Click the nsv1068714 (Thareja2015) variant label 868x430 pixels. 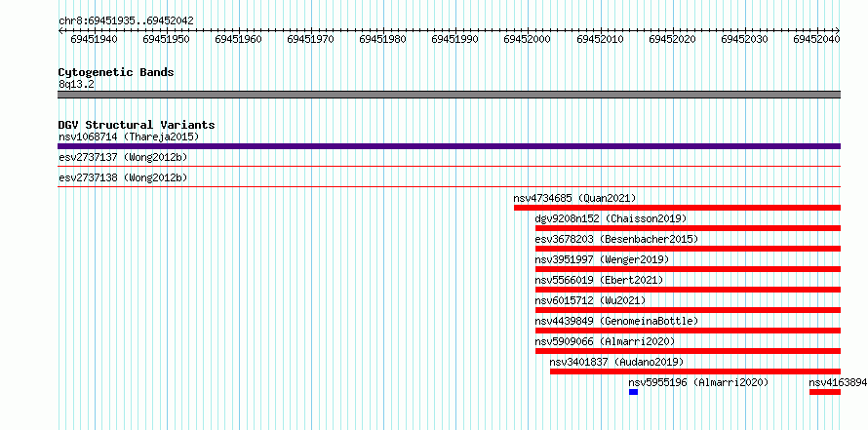[129, 137]
